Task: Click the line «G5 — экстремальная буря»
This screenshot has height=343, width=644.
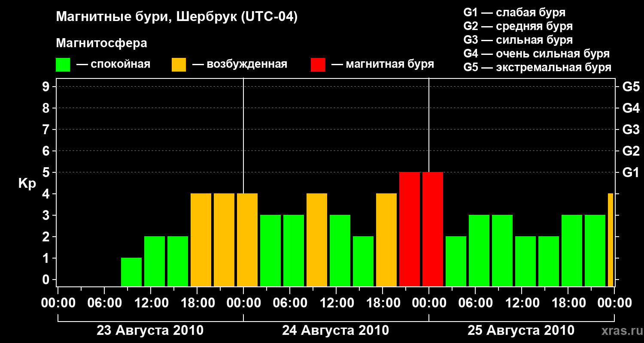Action: coord(537,67)
